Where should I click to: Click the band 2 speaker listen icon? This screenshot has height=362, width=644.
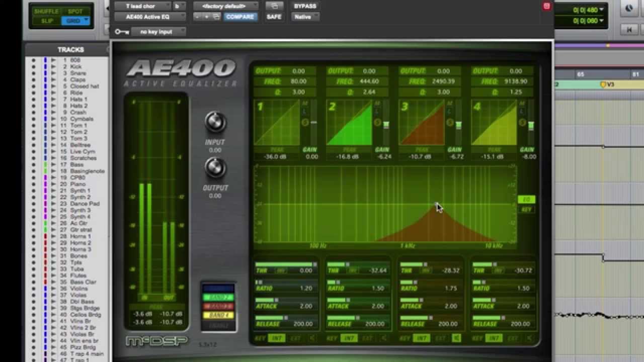383,338
